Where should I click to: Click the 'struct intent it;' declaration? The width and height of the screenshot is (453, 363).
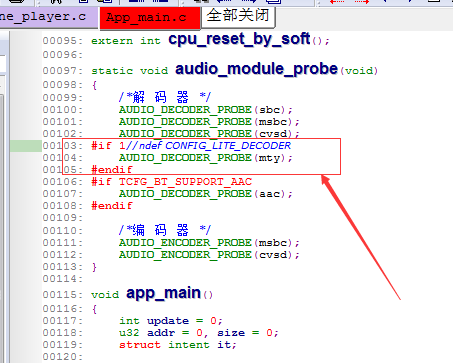point(178,345)
